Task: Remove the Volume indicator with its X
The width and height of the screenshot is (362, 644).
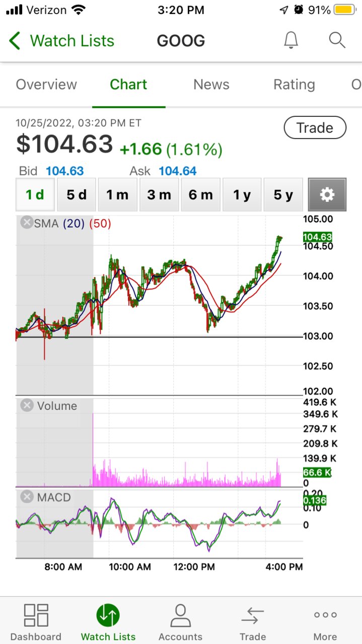Action: 27,406
